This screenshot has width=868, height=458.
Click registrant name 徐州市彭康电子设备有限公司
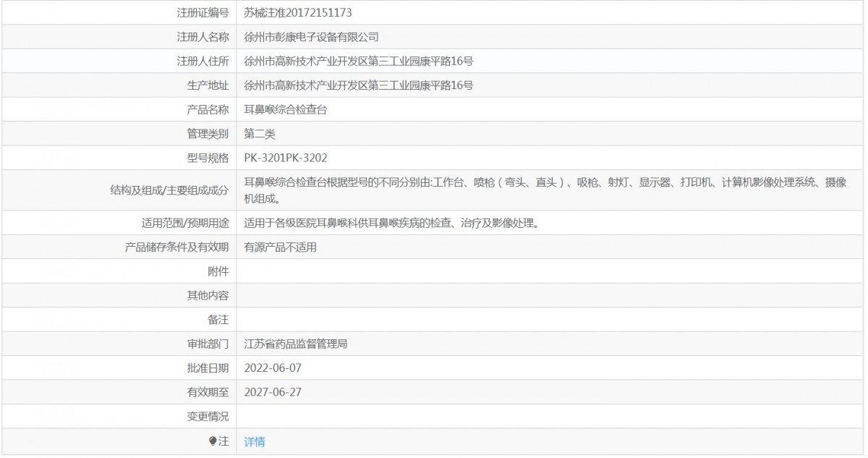coord(312,37)
